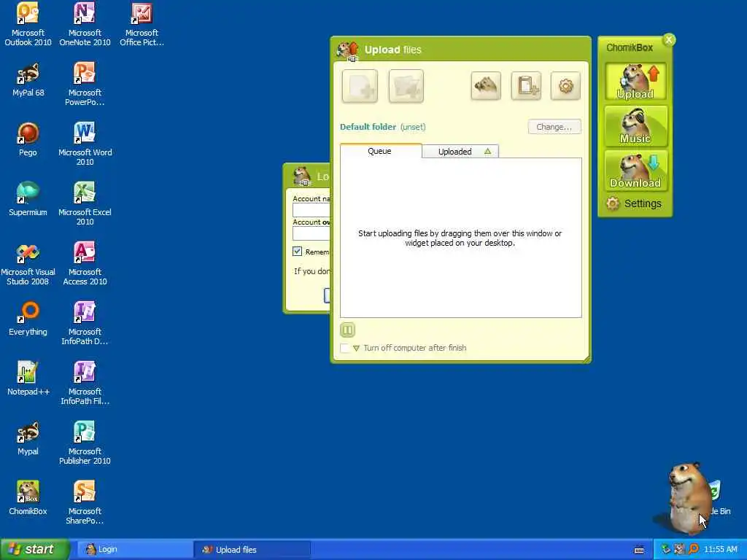747x560 pixels.
Task: Switch to Upload files taskbar button
Action: [252, 550]
